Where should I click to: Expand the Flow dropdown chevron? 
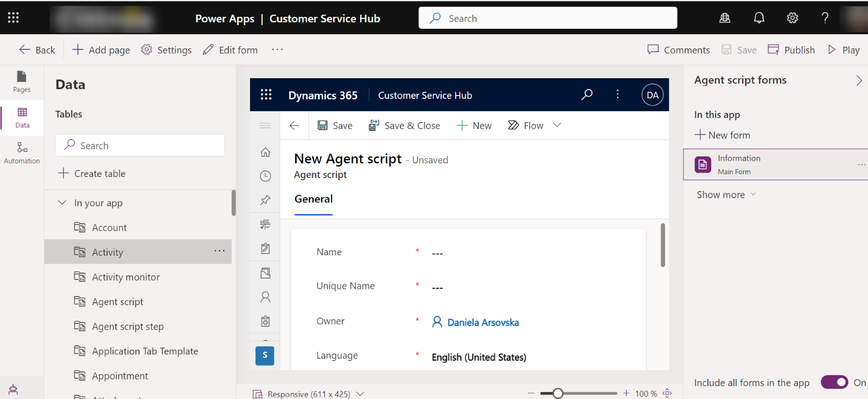click(557, 125)
